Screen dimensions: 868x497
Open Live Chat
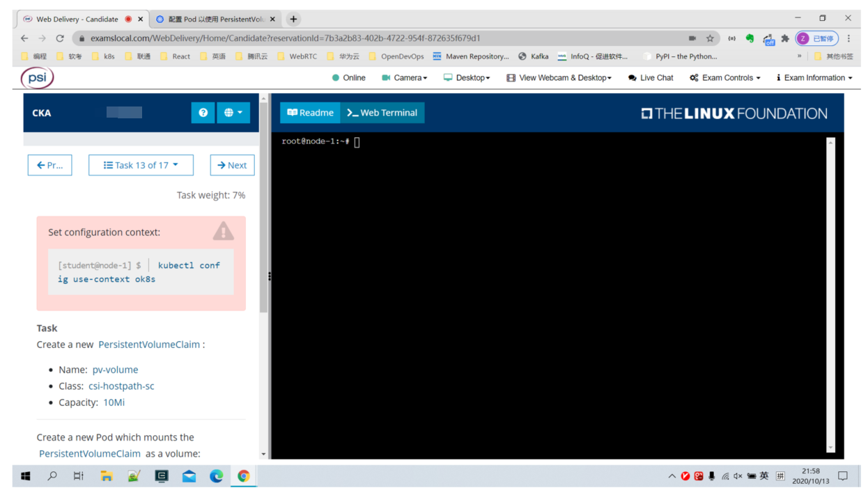(651, 78)
